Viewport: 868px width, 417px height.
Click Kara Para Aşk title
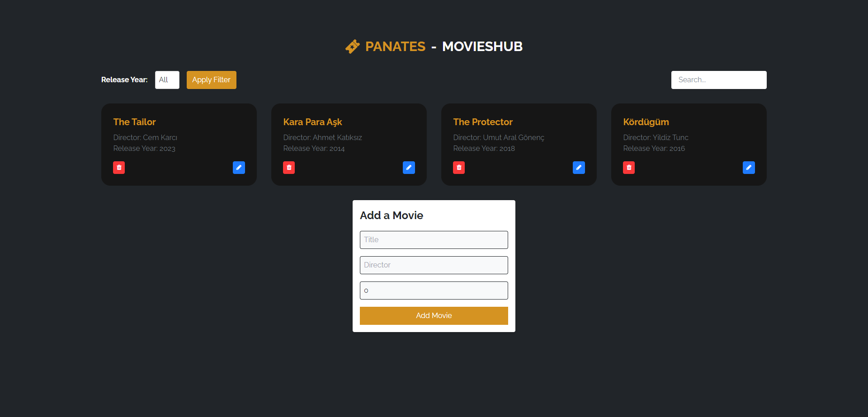pos(312,122)
